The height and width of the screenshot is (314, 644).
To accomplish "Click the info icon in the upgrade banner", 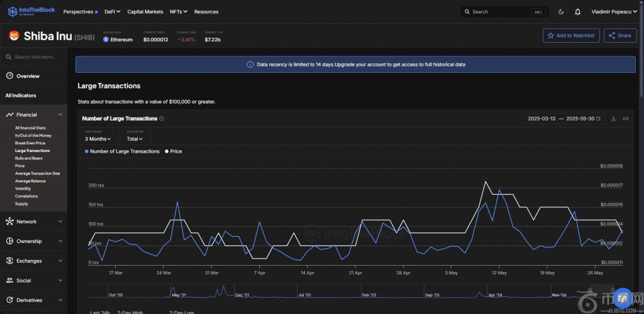I will point(250,64).
